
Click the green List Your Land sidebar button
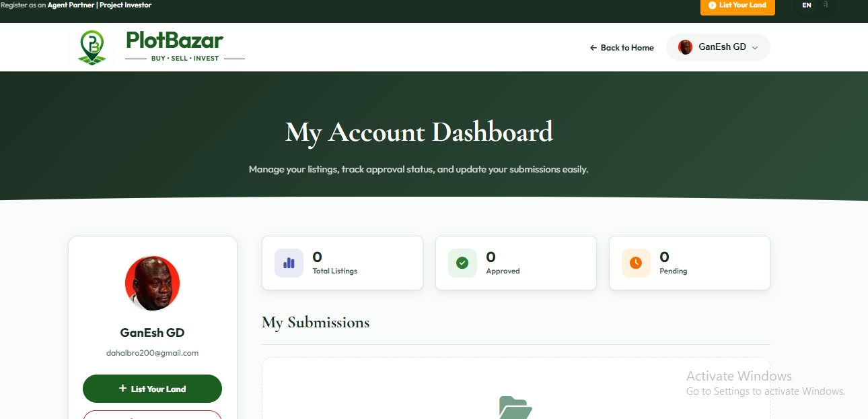point(152,389)
